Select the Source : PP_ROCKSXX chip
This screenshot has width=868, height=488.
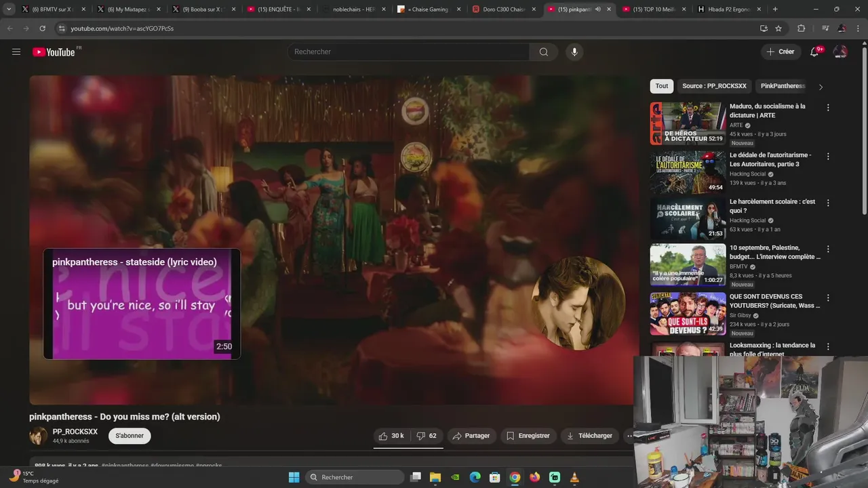coord(714,86)
